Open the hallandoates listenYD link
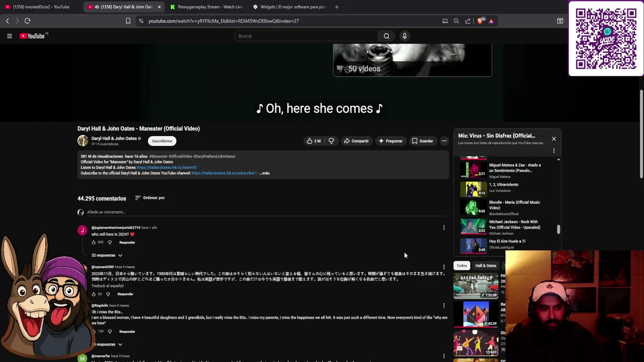Image resolution: width=644 pixels, height=362 pixels. (x=167, y=167)
